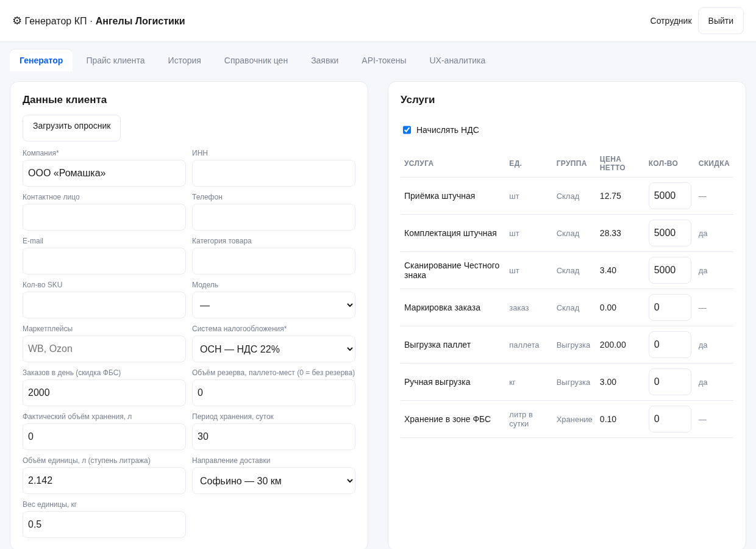Click the Маркетплейсы input field
This screenshot has width=756, height=549.
[x=104, y=349]
